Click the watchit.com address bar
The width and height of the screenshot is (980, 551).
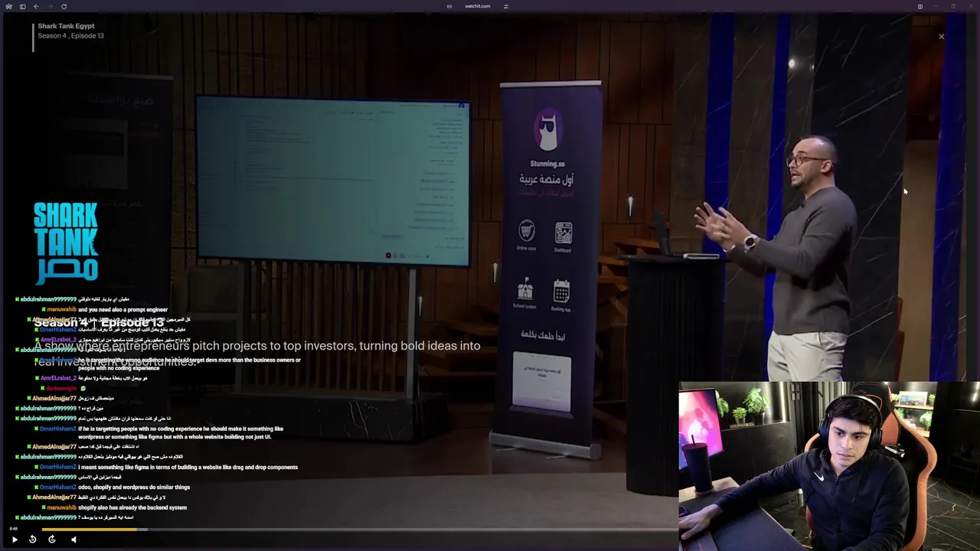477,6
